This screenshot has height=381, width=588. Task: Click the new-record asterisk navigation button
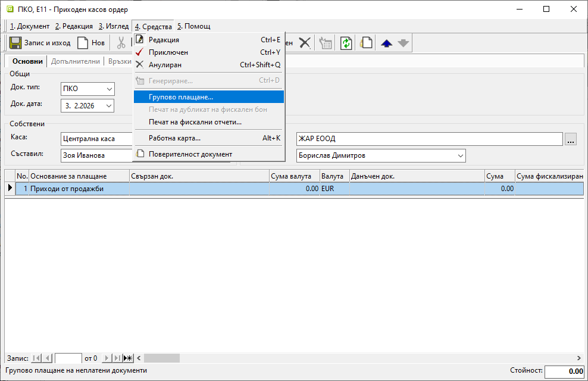tap(128, 358)
